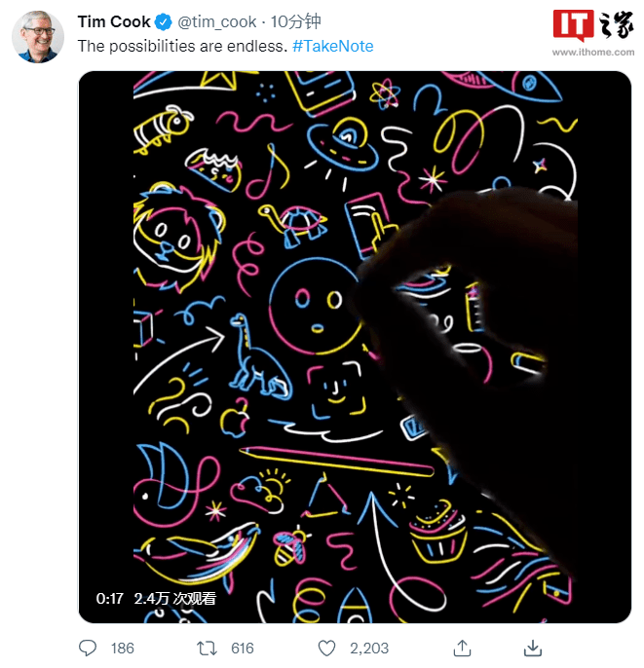Click the download arrow icon
The width and height of the screenshot is (644, 668).
click(x=533, y=648)
